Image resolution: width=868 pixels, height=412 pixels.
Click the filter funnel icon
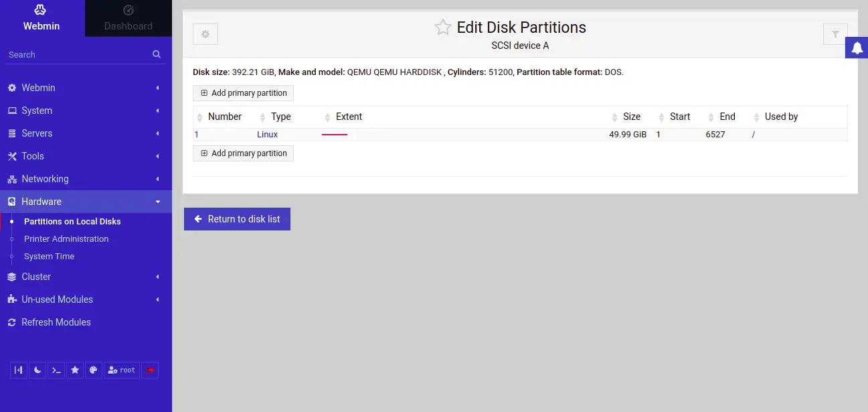tap(835, 34)
